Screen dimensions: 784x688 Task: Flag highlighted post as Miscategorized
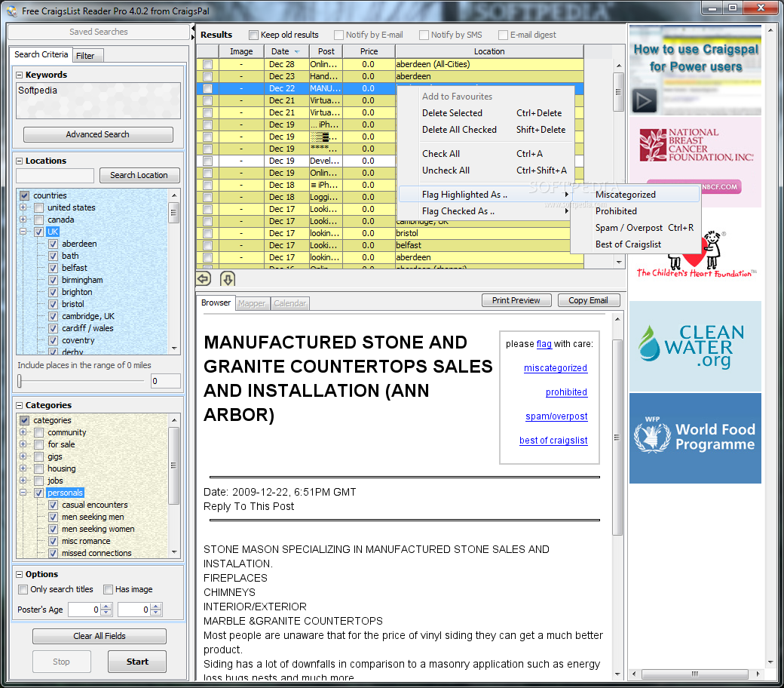(635, 195)
